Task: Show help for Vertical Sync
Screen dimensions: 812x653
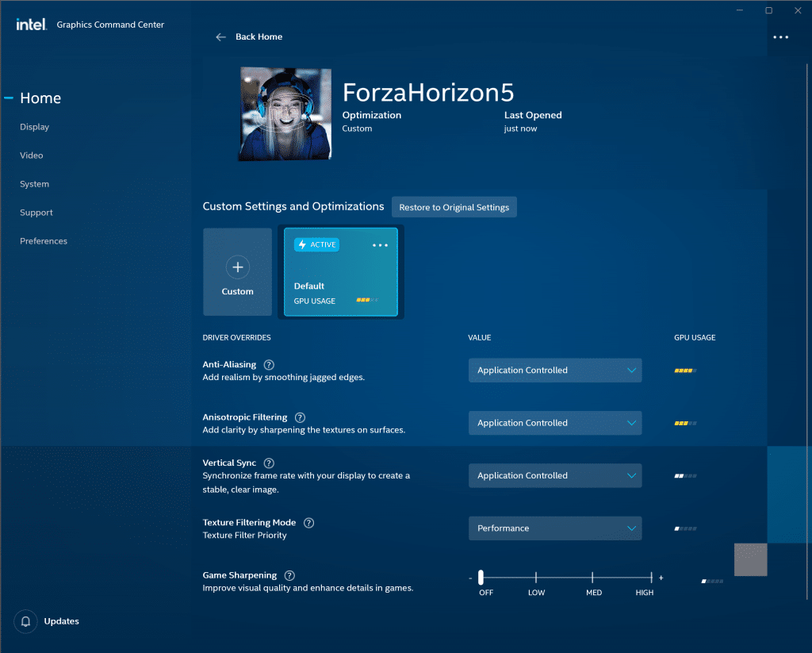Action: [x=269, y=463]
